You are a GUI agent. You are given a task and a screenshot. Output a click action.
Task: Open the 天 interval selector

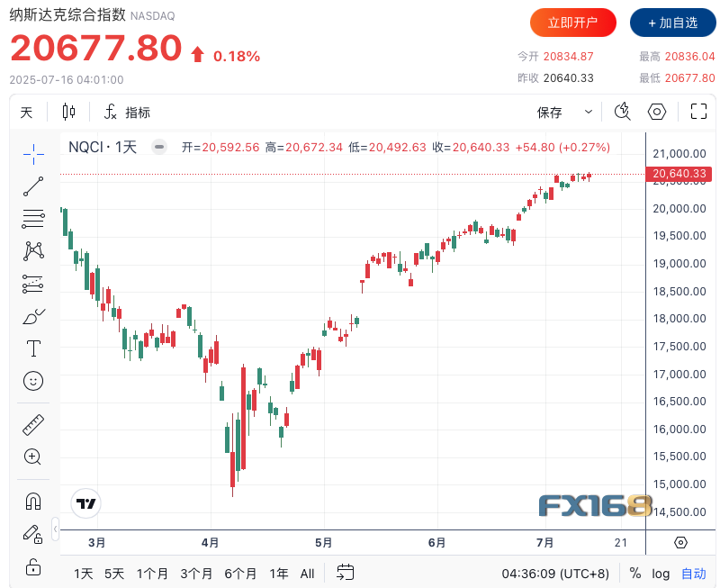[x=27, y=112]
